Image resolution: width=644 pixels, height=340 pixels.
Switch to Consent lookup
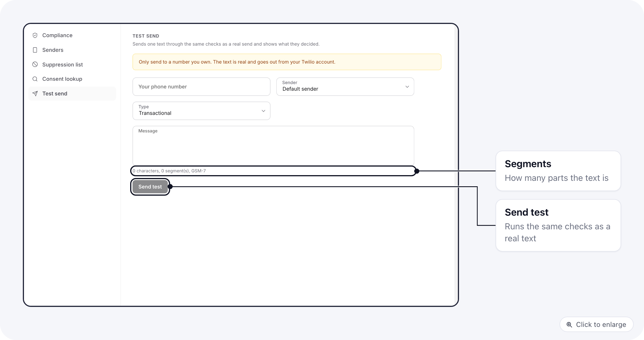[72, 79]
